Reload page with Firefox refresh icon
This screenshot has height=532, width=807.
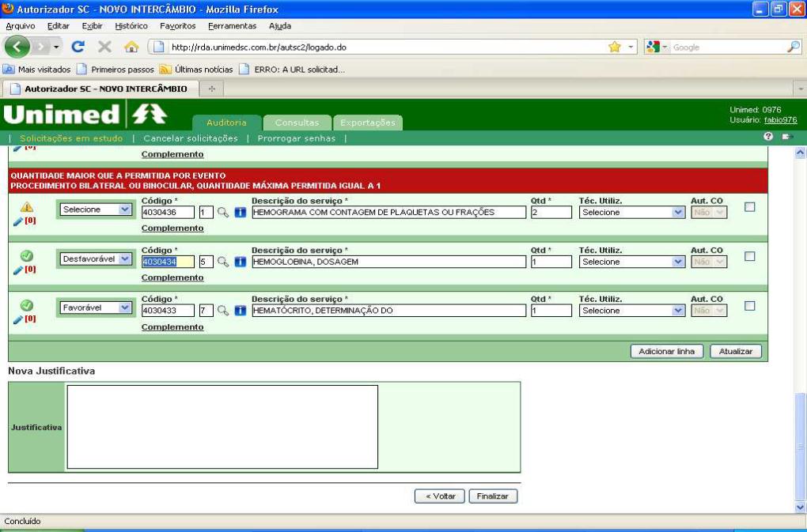click(78, 47)
